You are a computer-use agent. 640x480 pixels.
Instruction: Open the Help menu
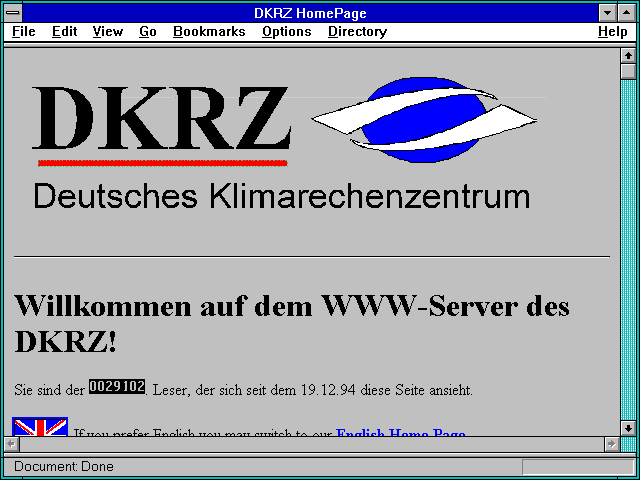pyautogui.click(x=613, y=32)
